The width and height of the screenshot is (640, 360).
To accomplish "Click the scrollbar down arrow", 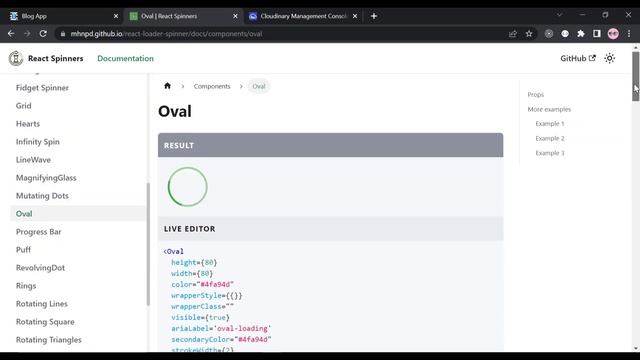I will (x=636, y=349).
